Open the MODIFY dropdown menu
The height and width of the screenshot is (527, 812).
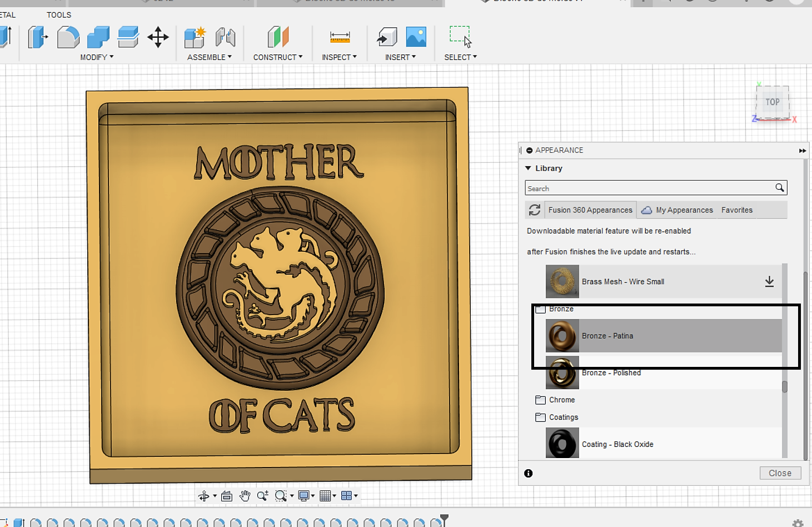[x=97, y=57]
